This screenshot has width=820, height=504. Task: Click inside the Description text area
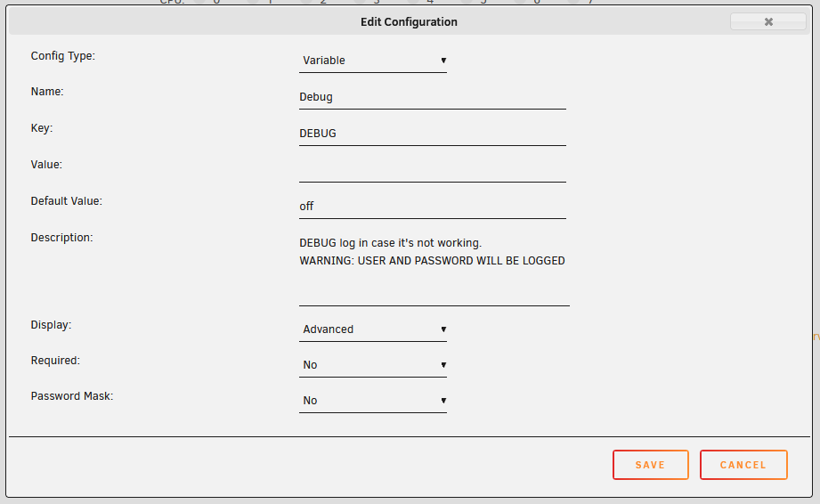tap(434, 269)
